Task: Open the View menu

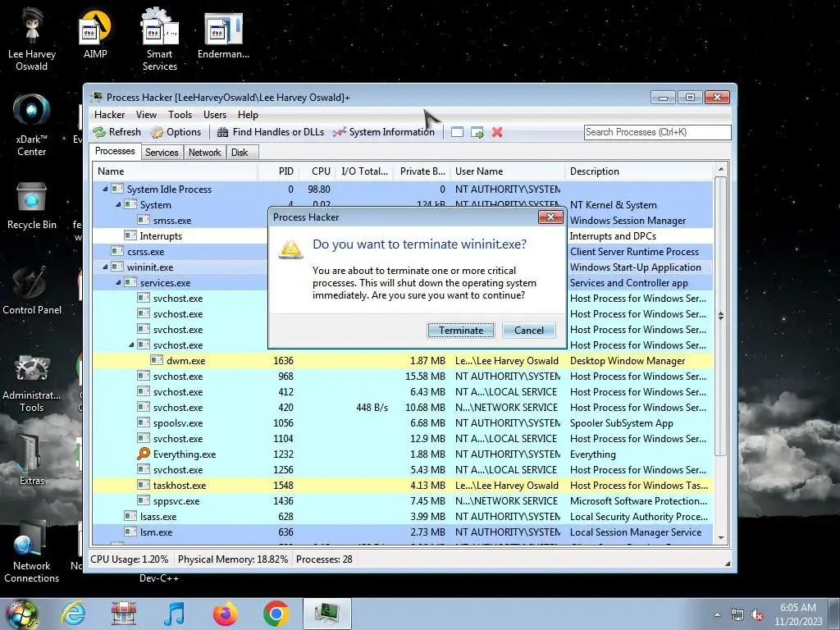Action: tap(146, 115)
